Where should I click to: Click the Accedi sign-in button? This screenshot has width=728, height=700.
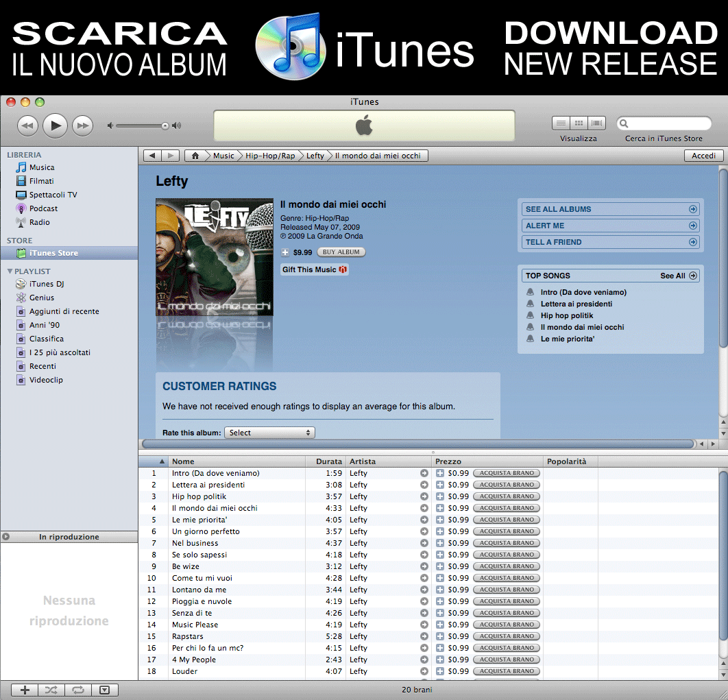pyautogui.click(x=703, y=156)
